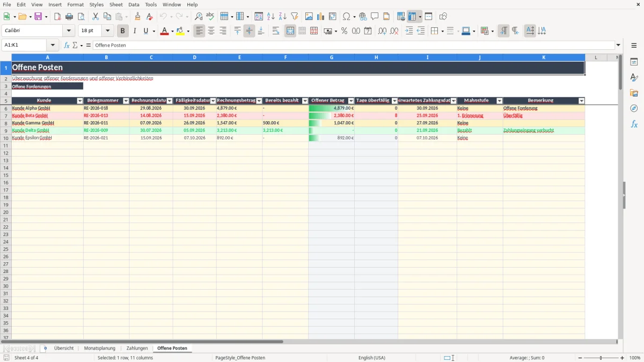Image resolution: width=644 pixels, height=362 pixels.
Task: Open the Data menu
Action: click(x=134, y=4)
